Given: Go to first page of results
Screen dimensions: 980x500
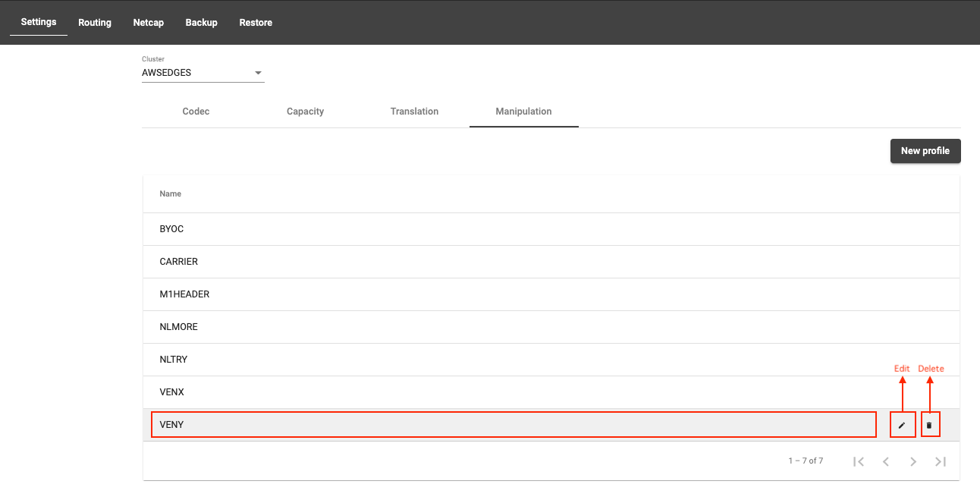Looking at the screenshot, I should [859, 461].
